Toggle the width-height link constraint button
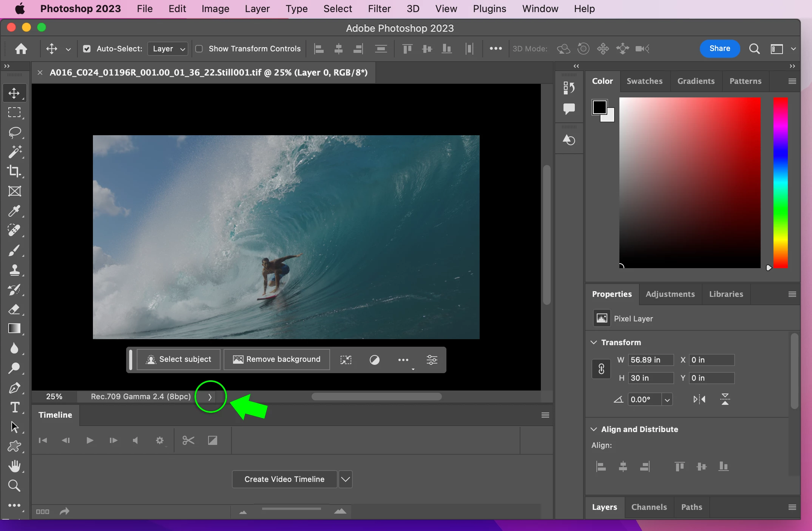The height and width of the screenshot is (531, 812). coord(601,369)
